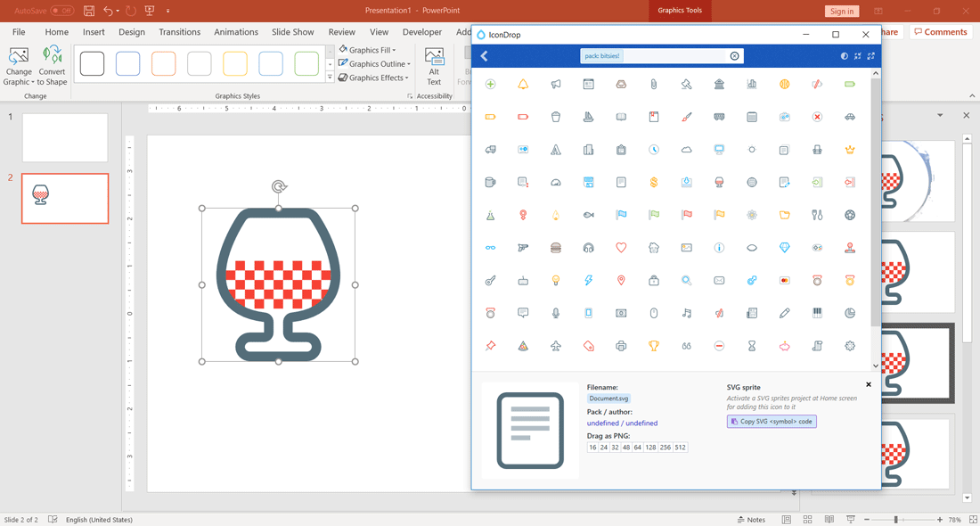Image resolution: width=980 pixels, height=526 pixels.
Task: Click the yellow crown icon
Action: point(850,150)
